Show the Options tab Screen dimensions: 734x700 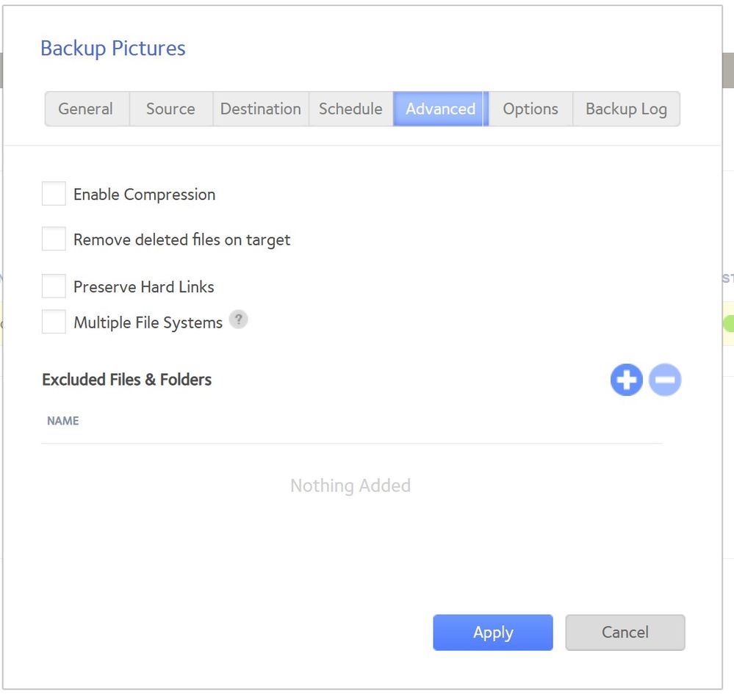pyautogui.click(x=530, y=109)
